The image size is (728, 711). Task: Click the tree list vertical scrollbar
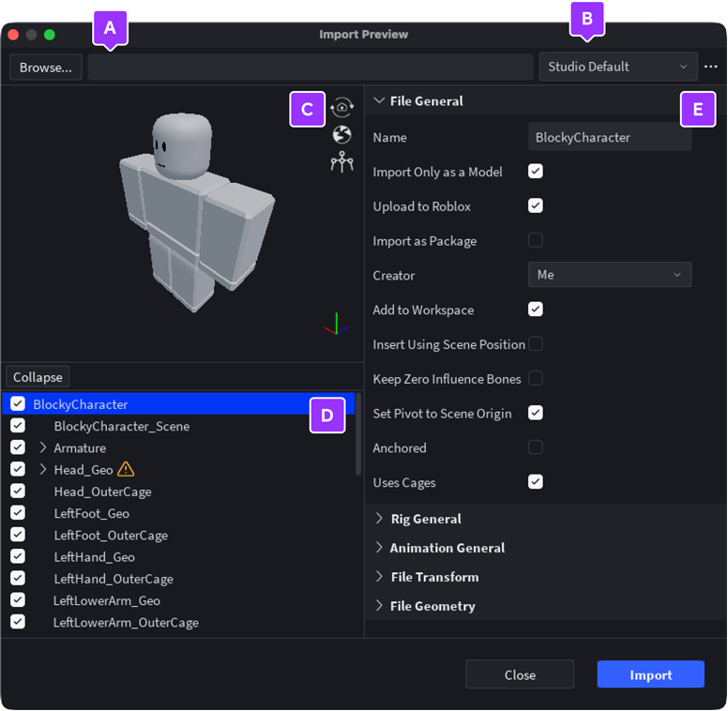[358, 434]
